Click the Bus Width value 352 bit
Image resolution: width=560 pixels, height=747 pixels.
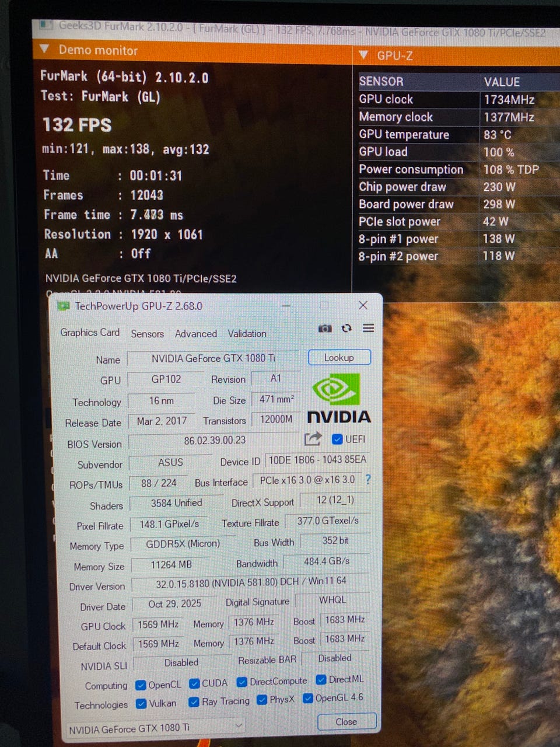[x=335, y=540]
